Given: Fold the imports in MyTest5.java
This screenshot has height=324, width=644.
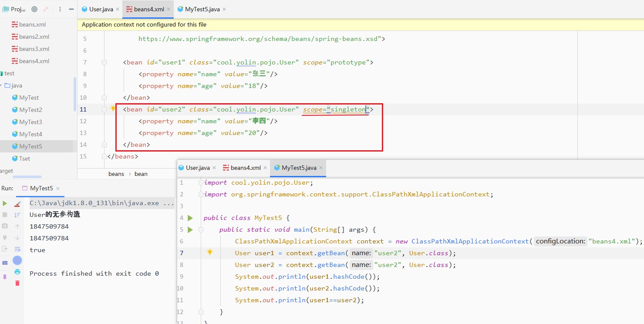Looking at the screenshot, I should (x=201, y=182).
